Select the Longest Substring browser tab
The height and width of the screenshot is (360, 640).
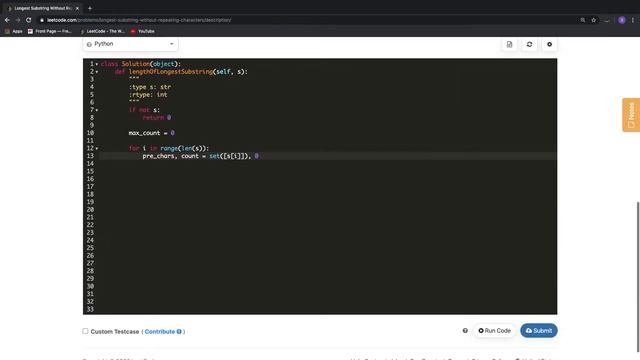tap(42, 8)
